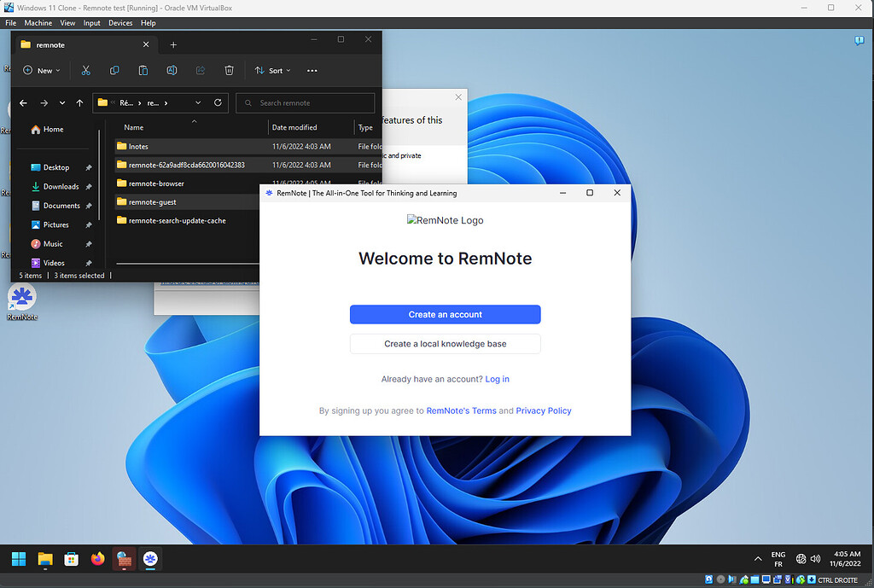Image resolution: width=874 pixels, height=588 pixels.
Task: Select the Cut icon in Explorer toolbar
Action: click(x=85, y=70)
